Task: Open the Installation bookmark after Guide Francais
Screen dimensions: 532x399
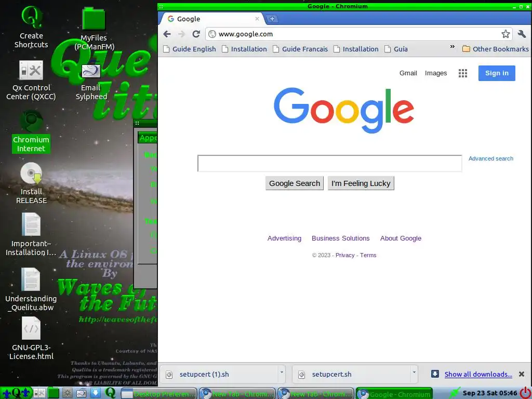Action: [x=356, y=49]
